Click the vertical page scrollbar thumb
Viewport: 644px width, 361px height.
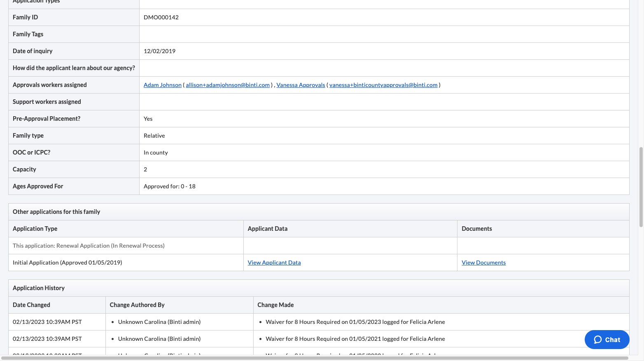(641, 187)
